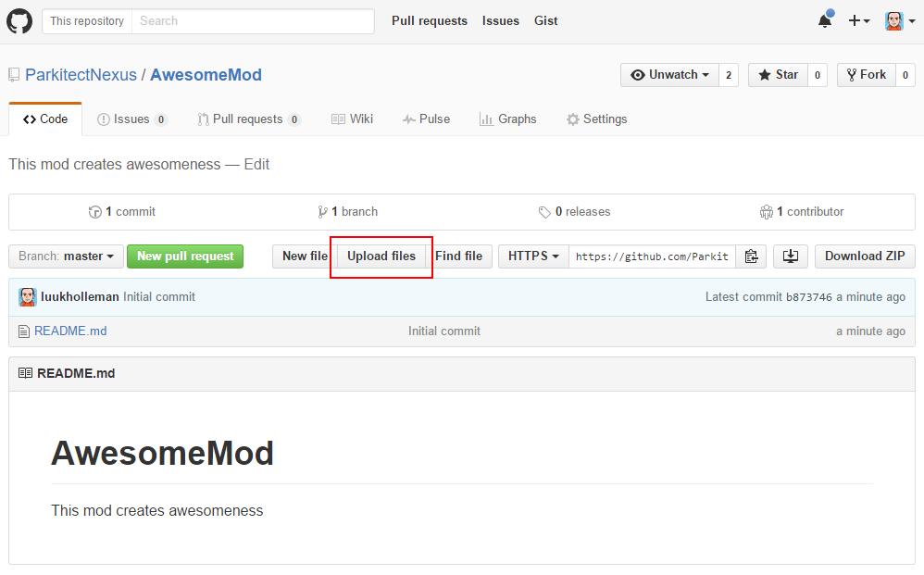Switch to the Settings tab
Screen dimensions: 924x575
click(x=597, y=119)
